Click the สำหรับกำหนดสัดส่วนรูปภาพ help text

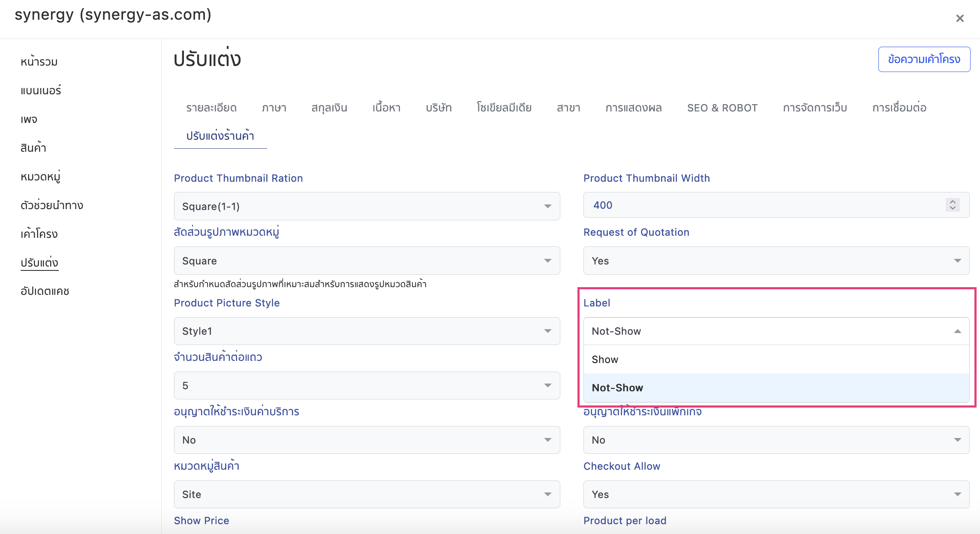click(x=300, y=284)
